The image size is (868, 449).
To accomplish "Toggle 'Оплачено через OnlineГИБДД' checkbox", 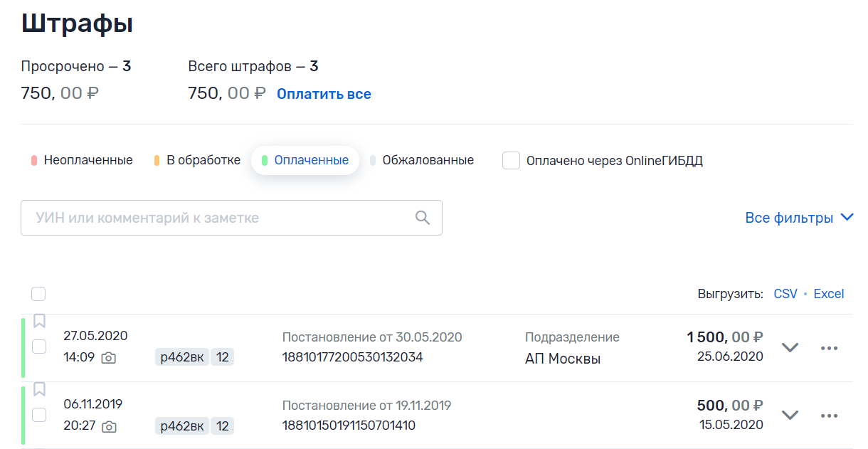I will coord(511,160).
